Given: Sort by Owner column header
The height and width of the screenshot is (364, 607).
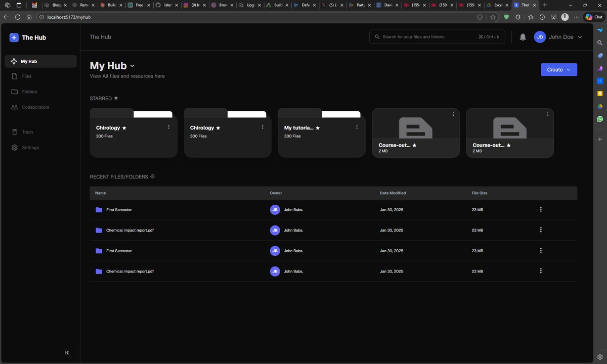Looking at the screenshot, I should (276, 193).
